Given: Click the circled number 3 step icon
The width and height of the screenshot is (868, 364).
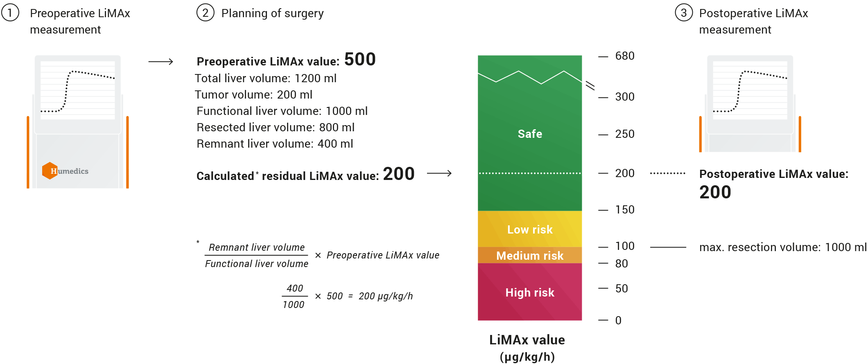Looking at the screenshot, I should 683,13.
